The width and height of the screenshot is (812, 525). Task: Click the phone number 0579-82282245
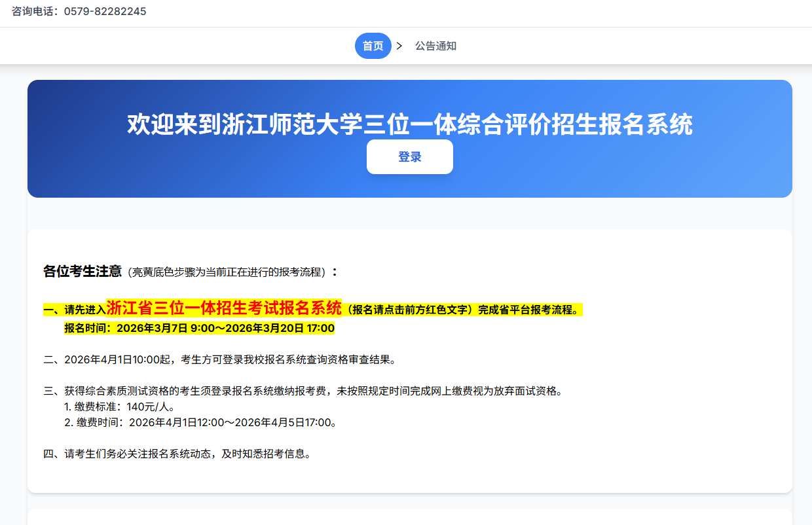point(105,12)
